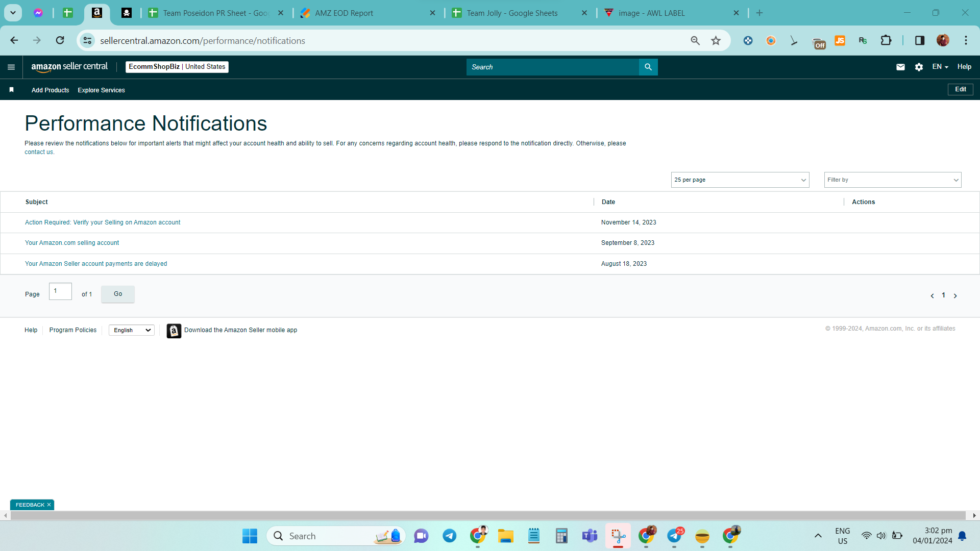The height and width of the screenshot is (551, 980).
Task: Click the JS extension icon
Action: click(x=840, y=40)
